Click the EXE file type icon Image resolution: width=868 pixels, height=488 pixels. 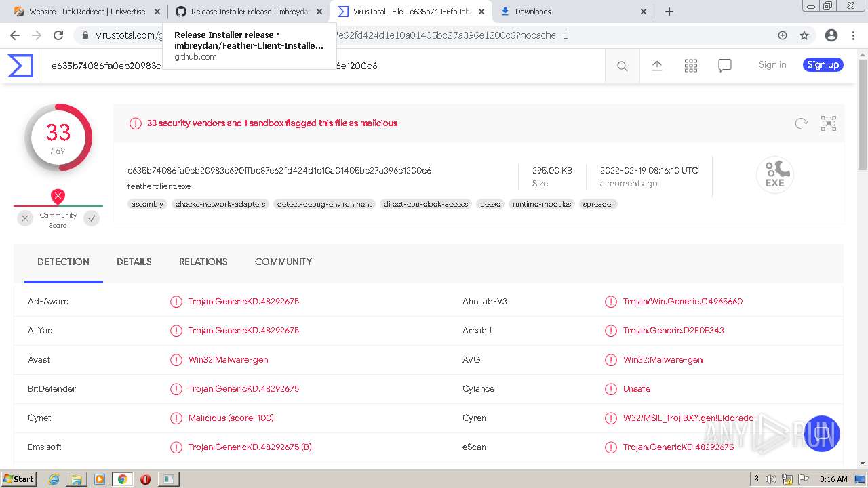click(774, 174)
